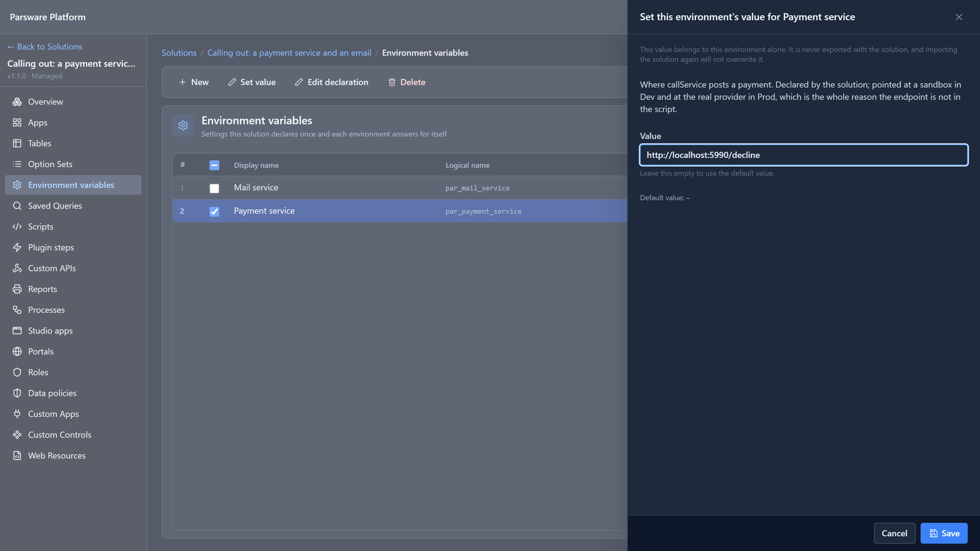Click the Saved Queries magnifier icon
Image resolution: width=980 pixels, height=551 pixels.
(x=17, y=206)
